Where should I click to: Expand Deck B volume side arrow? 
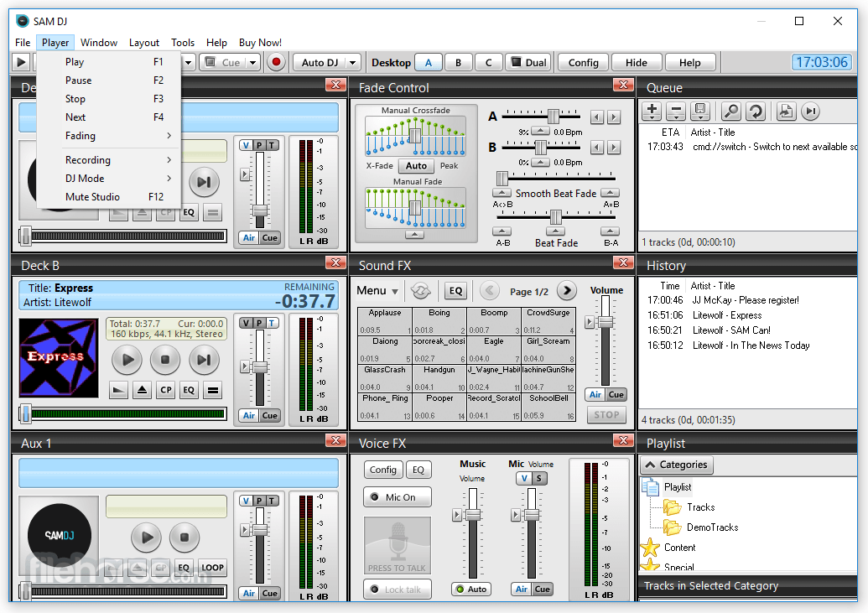click(244, 366)
